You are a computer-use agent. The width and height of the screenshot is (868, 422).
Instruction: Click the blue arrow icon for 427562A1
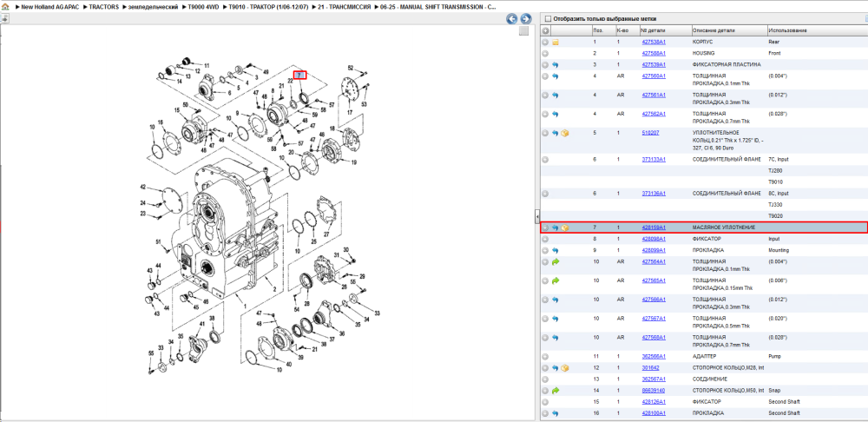pos(556,114)
